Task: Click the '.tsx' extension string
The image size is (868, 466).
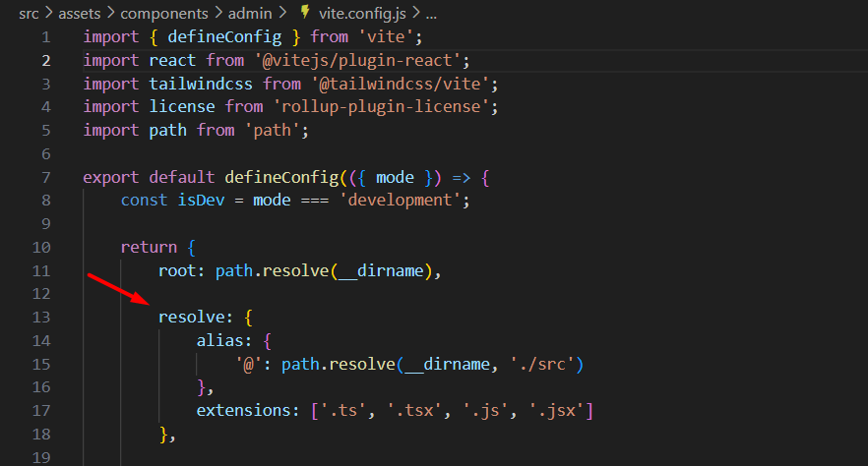Action: point(414,411)
